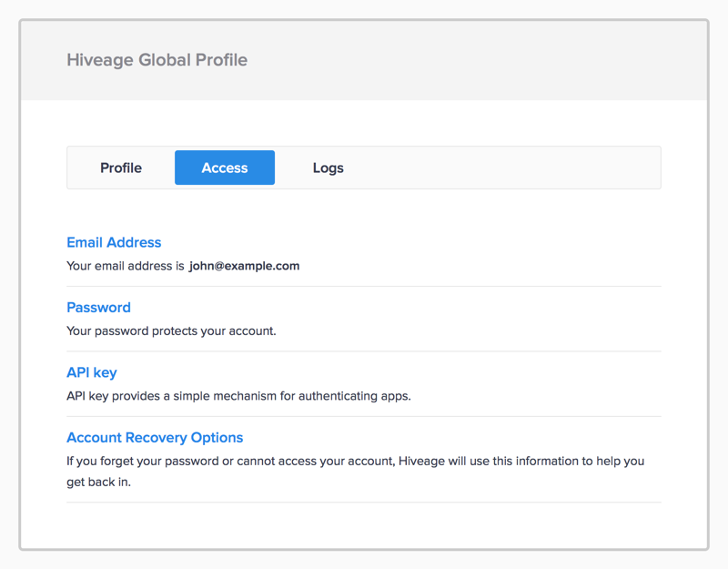Open Account Recovery Options link
Viewport: 728px width, 569px height.
click(x=155, y=438)
